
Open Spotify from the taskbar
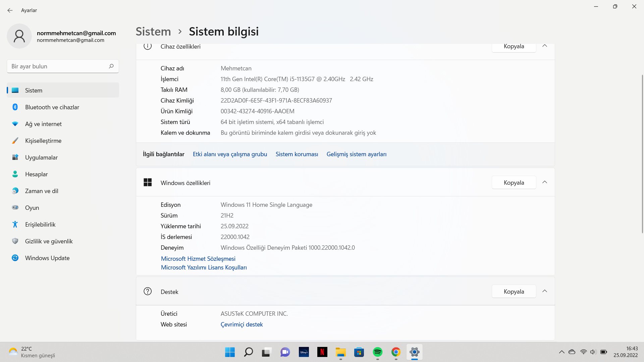coord(377,352)
